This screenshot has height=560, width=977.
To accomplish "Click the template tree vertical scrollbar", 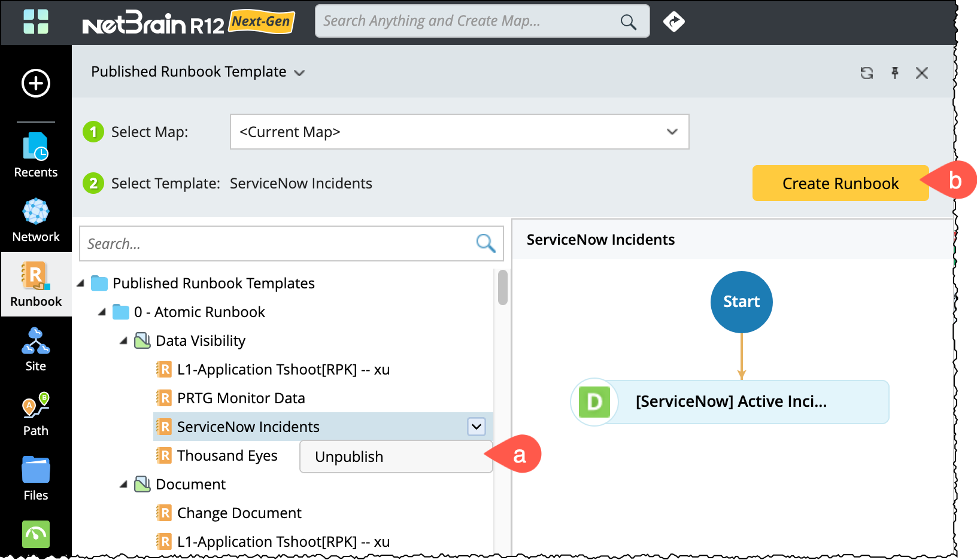I will [503, 288].
